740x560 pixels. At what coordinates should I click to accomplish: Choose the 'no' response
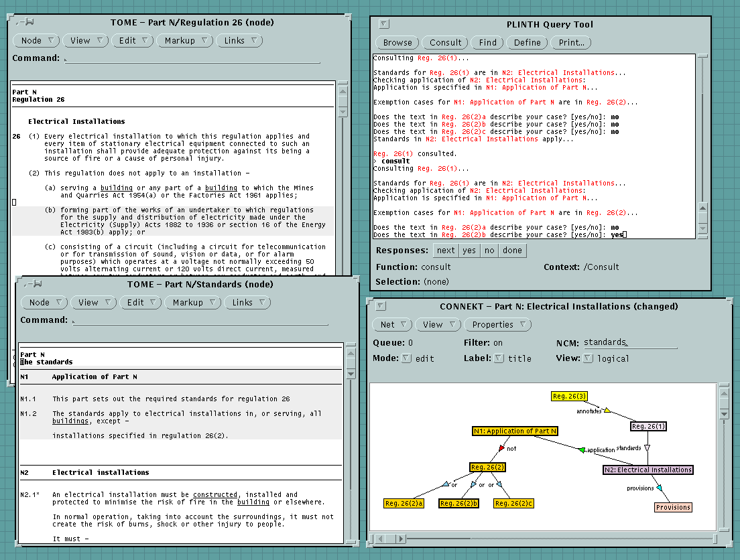[x=489, y=250]
